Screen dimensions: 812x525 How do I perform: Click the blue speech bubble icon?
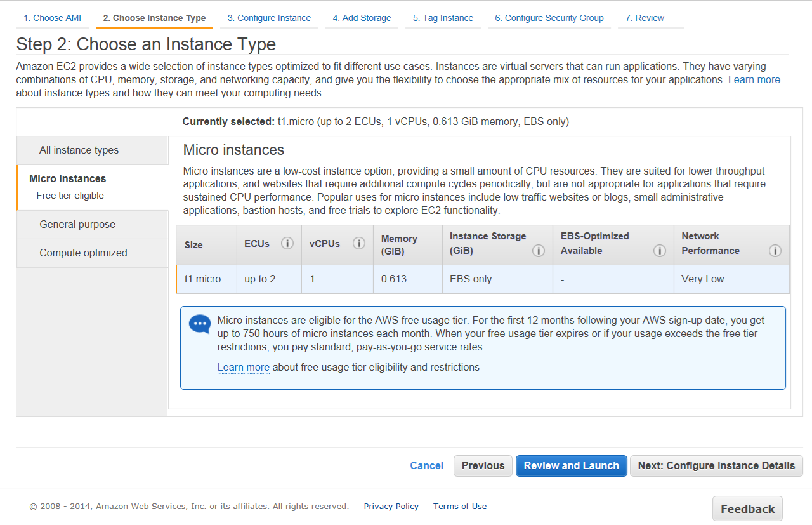tap(200, 324)
